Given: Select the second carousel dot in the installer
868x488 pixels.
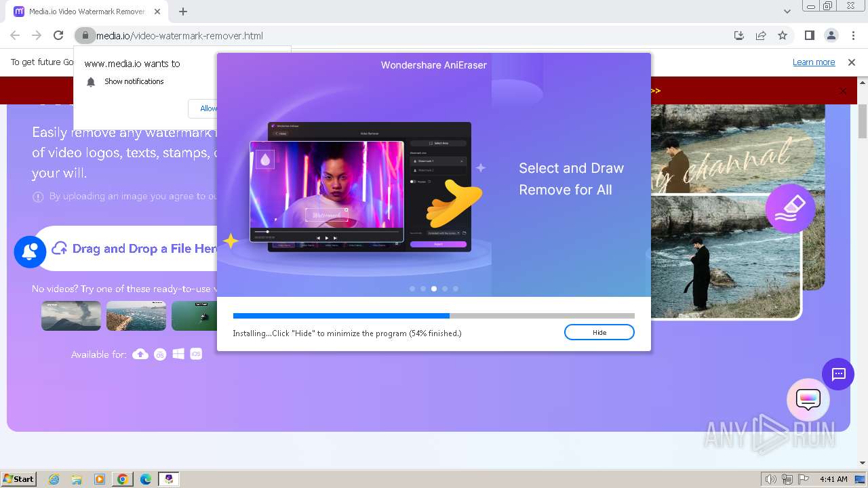Looking at the screenshot, I should [x=423, y=289].
